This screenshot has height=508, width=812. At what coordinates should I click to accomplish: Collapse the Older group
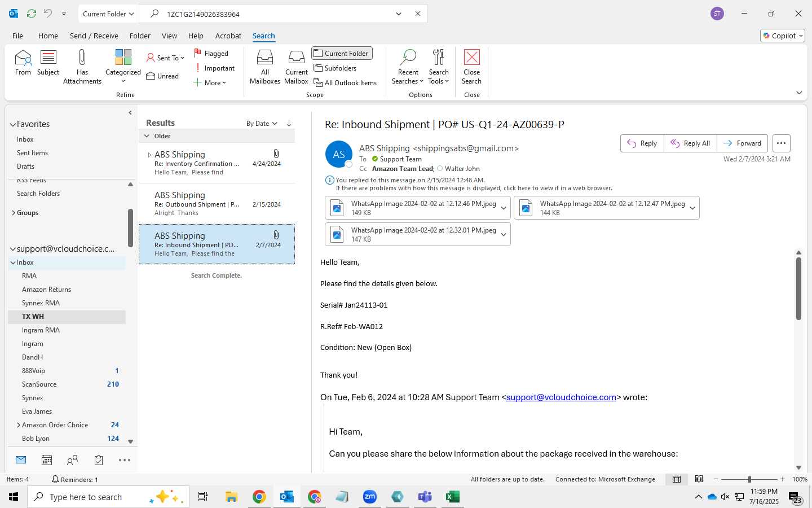click(x=147, y=136)
